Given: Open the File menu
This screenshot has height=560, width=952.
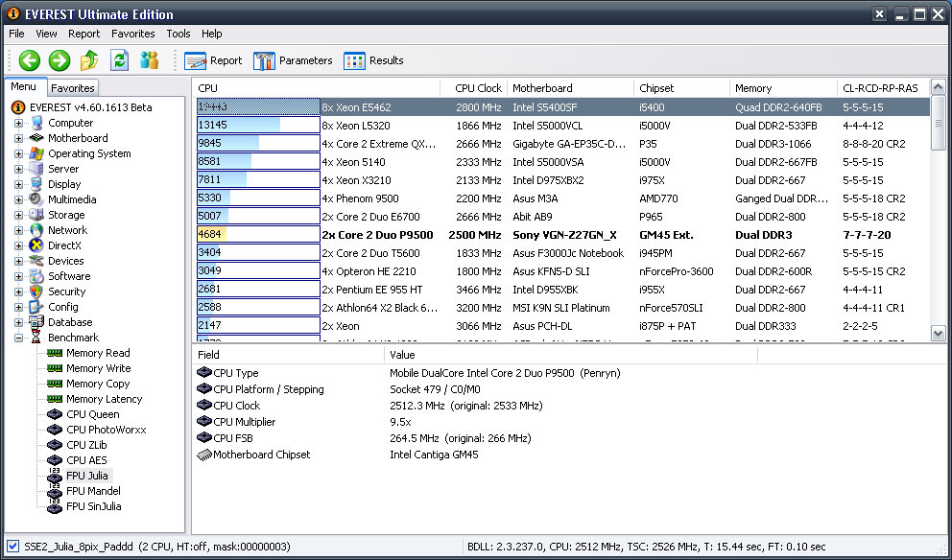Looking at the screenshot, I should pyautogui.click(x=17, y=34).
